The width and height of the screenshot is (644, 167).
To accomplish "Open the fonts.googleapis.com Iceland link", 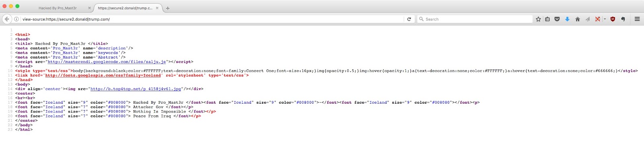I will coord(103,75).
